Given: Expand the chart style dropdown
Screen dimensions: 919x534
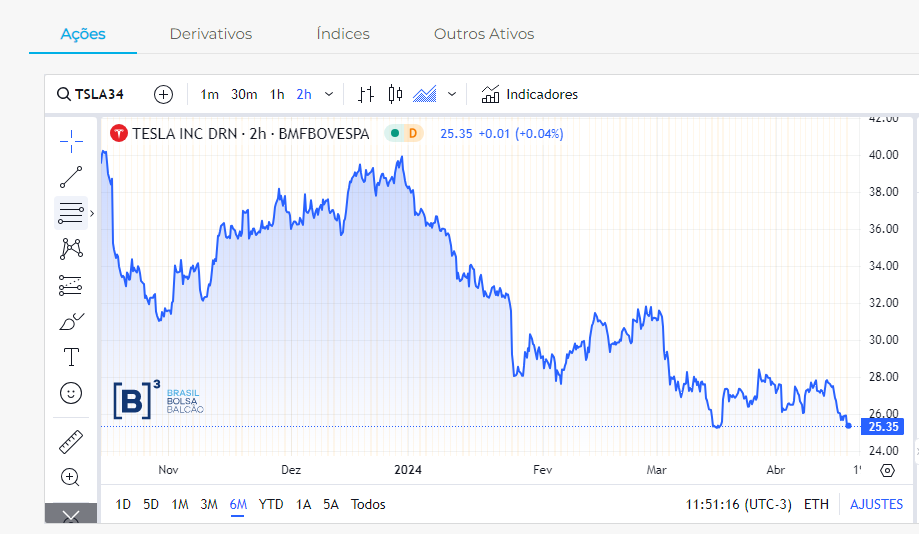Looking at the screenshot, I should 452,94.
